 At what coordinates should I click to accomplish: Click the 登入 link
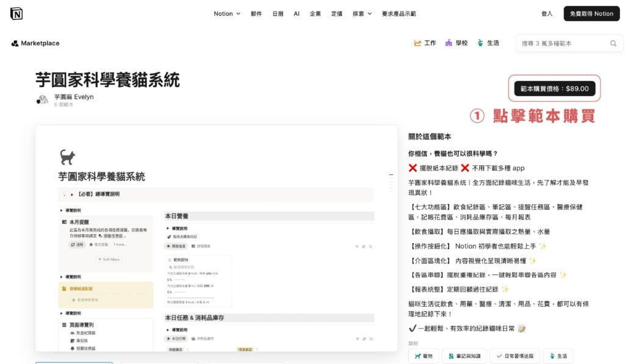546,13
